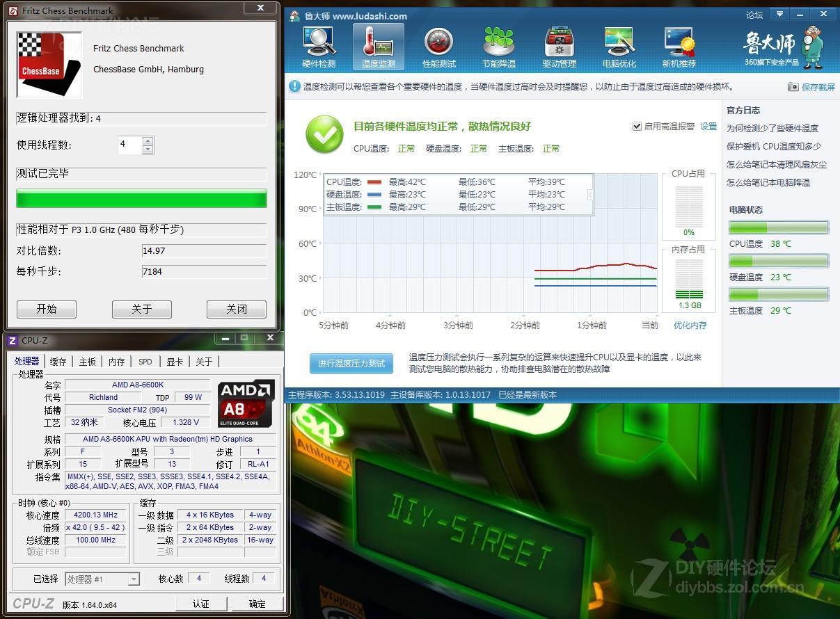This screenshot has width=840, height=619.
Task: Open Ludashi title bar dropdown menu arrow
Action: pos(779,14)
